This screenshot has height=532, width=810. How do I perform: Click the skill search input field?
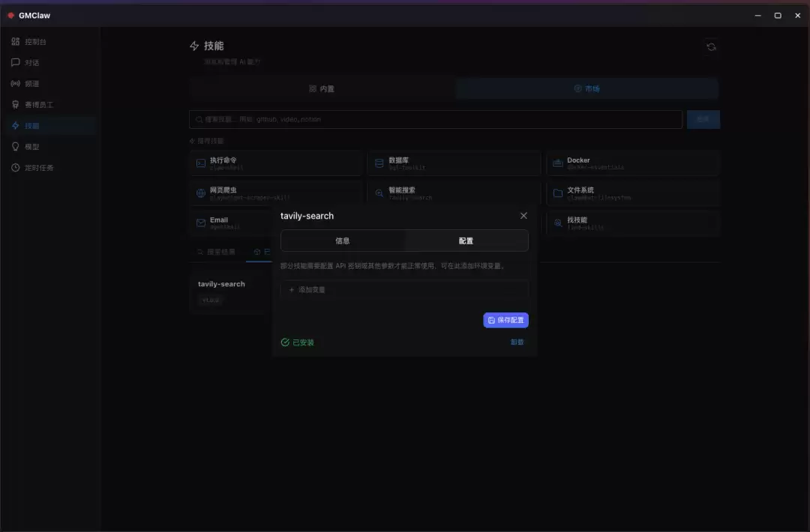435,119
